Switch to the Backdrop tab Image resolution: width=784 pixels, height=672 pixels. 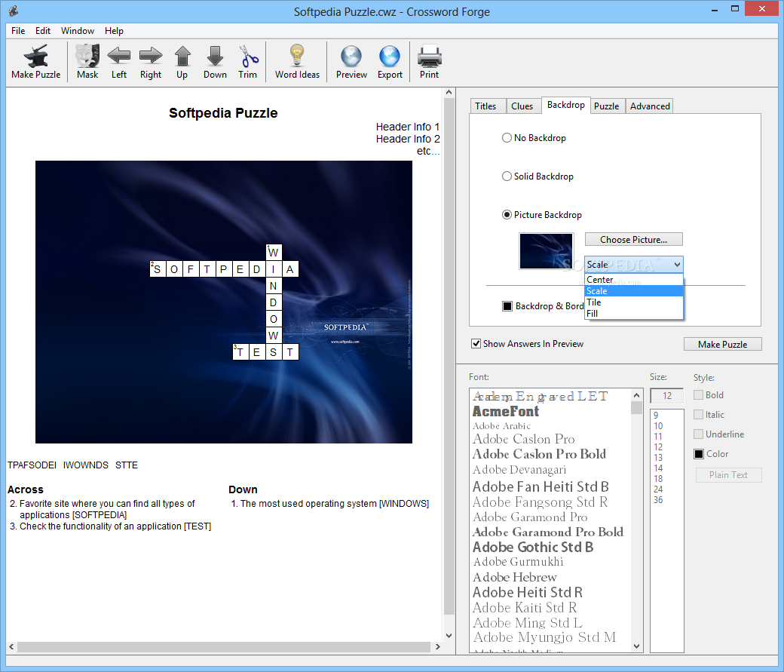[x=565, y=105]
